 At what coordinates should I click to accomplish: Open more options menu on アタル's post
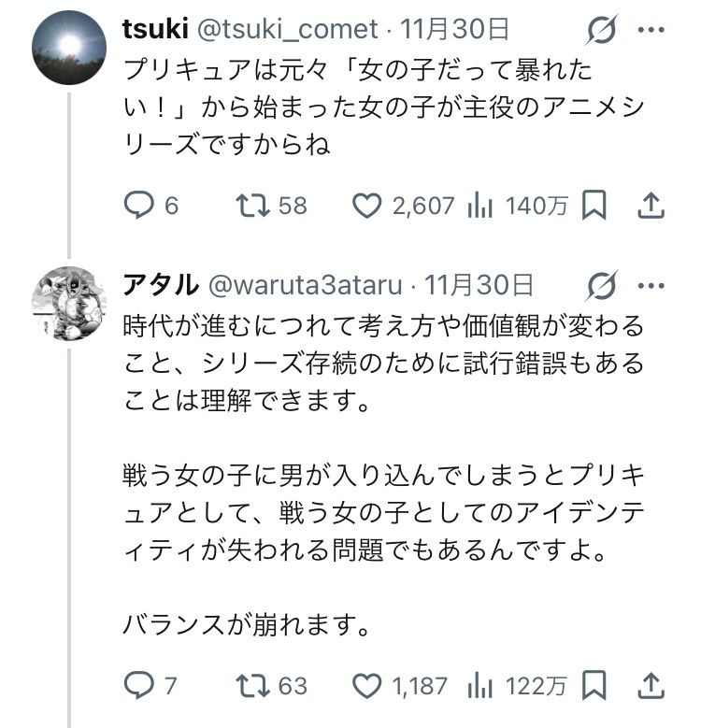tap(651, 284)
